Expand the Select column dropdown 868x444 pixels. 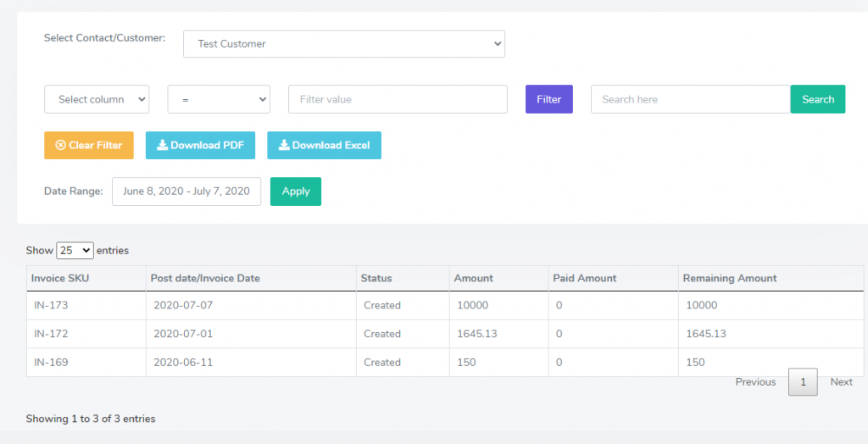click(x=97, y=99)
